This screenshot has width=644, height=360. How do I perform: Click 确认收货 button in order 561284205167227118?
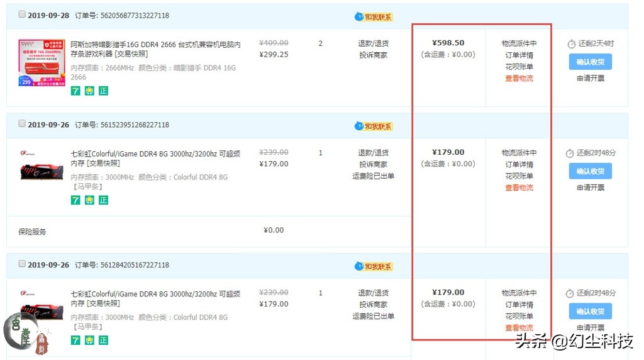coord(590,311)
